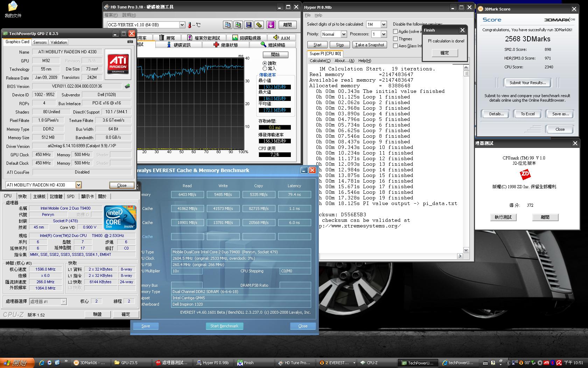
Task: Click Internet Explorer quick launch icon
Action: click(42, 363)
